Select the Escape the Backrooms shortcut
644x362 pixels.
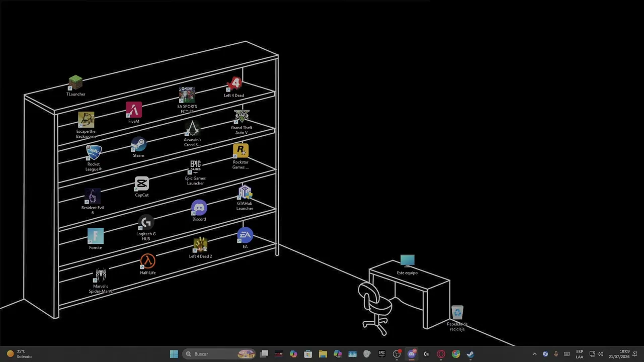click(x=86, y=125)
